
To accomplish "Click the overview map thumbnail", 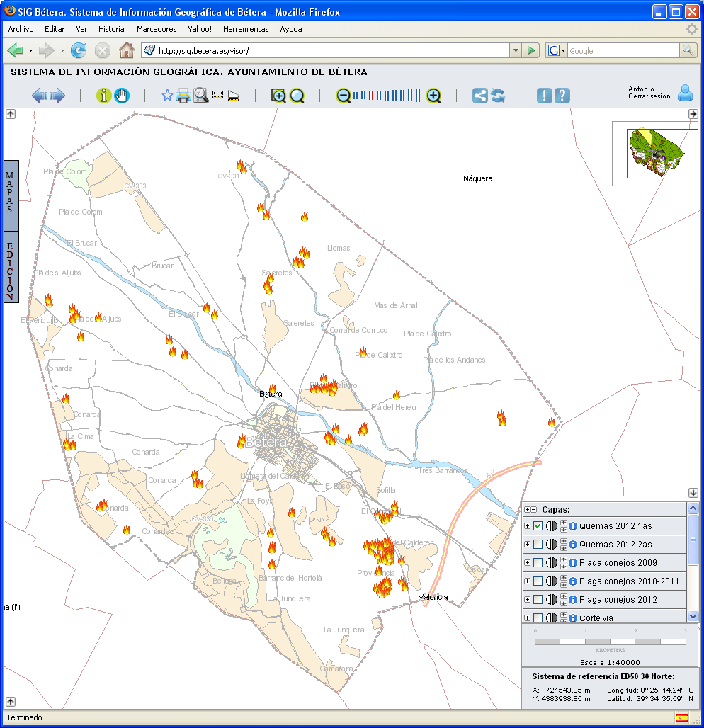I will click(x=654, y=154).
